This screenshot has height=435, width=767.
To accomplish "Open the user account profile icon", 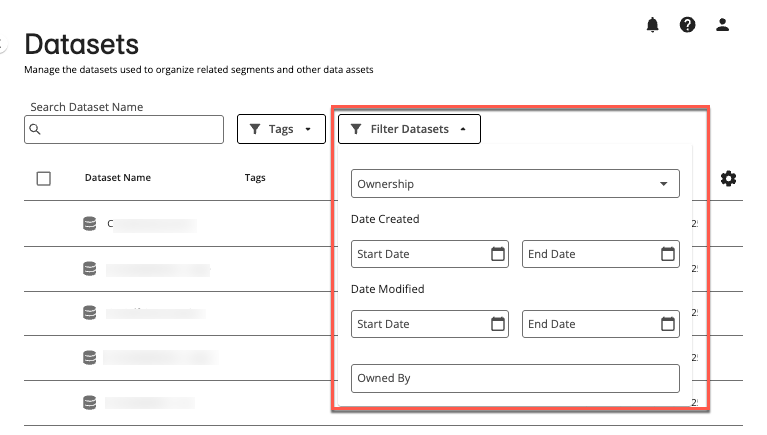I will point(722,24).
